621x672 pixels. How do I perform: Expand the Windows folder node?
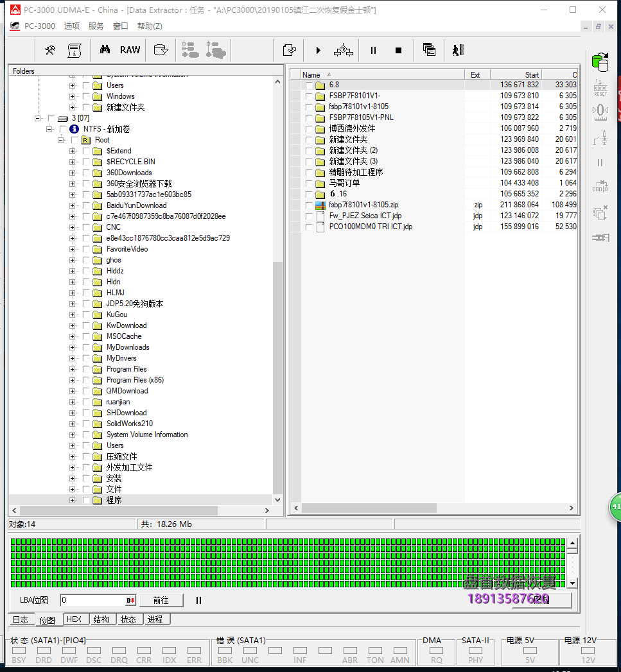pyautogui.click(x=72, y=96)
